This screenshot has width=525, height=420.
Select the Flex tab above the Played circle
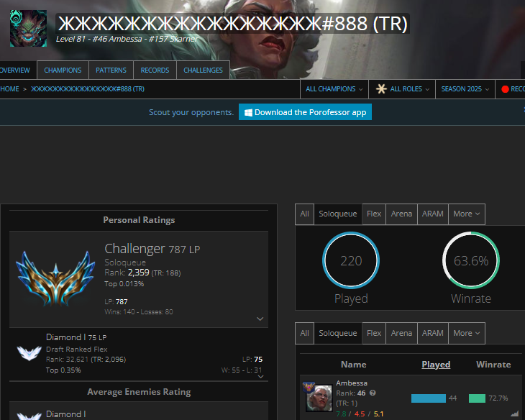(374, 214)
